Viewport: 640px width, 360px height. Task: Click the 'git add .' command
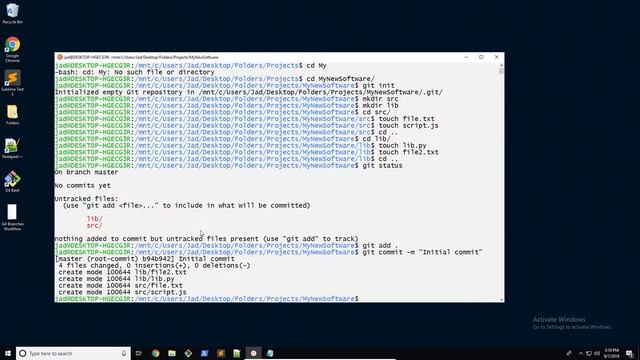[380, 245]
